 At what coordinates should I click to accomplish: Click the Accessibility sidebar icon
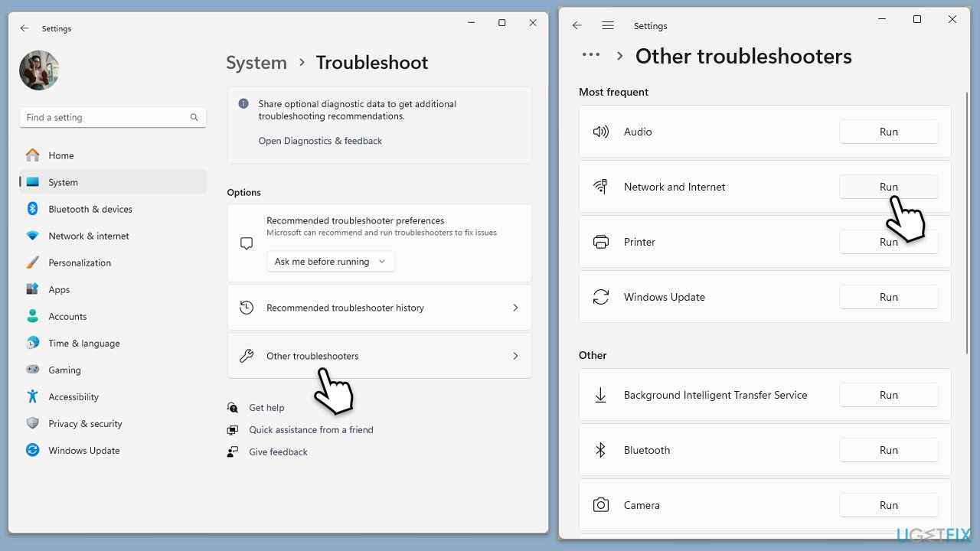pyautogui.click(x=32, y=396)
